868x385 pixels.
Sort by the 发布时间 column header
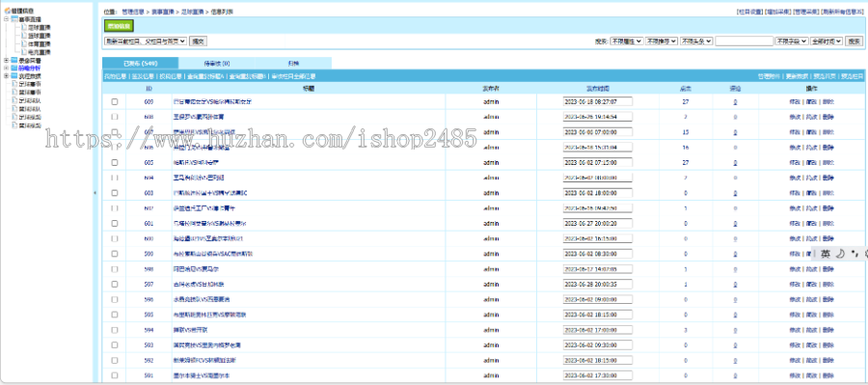coord(597,89)
